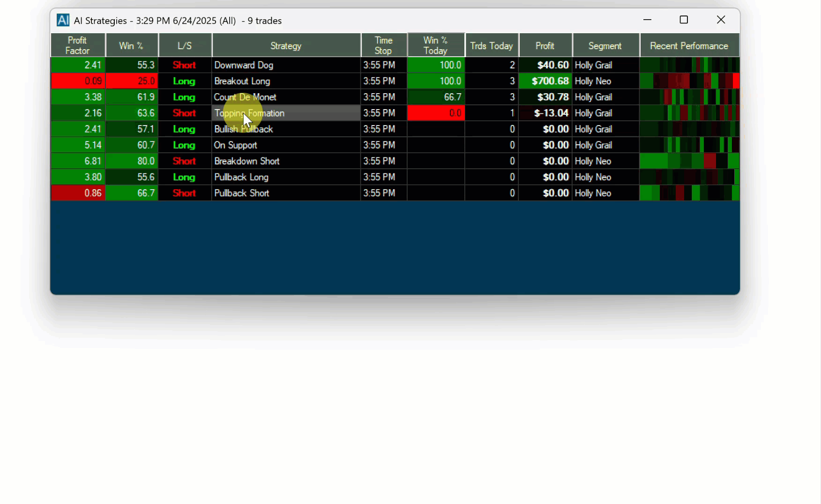The image size is (821, 504).
Task: Click the 80.0 win percent cell
Action: coord(132,161)
